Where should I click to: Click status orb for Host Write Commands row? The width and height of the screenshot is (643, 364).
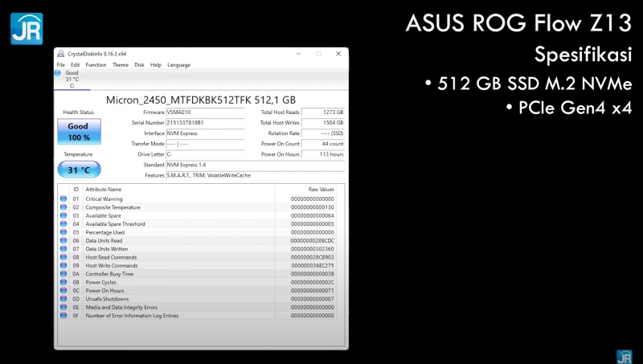(63, 266)
